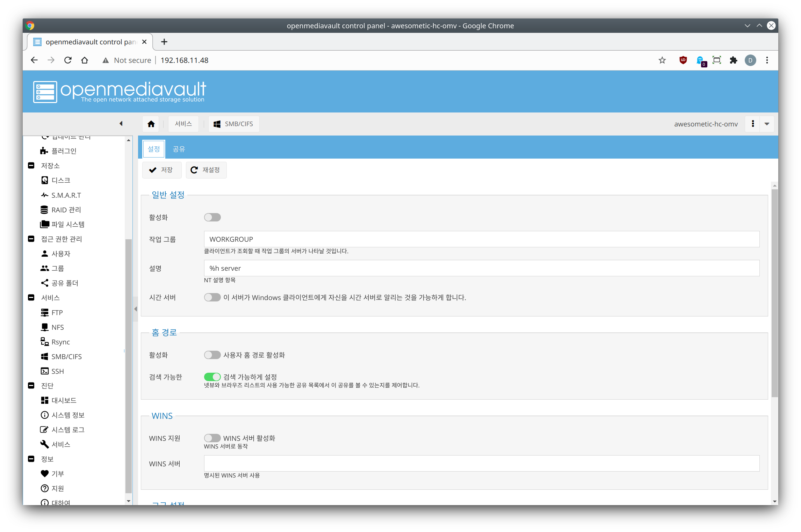
Task: Click the uBlock shield extension icon
Action: tap(683, 60)
